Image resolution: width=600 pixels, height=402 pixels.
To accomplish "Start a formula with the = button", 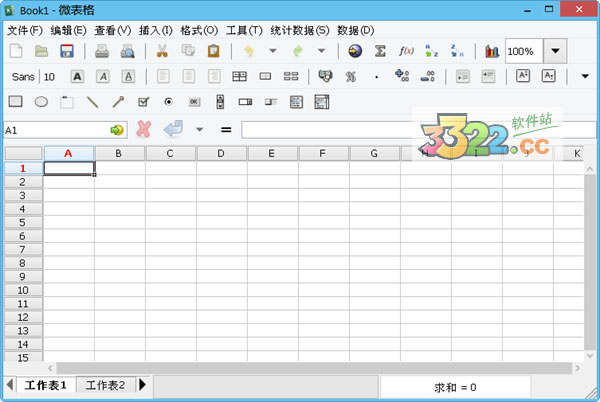I will (226, 130).
